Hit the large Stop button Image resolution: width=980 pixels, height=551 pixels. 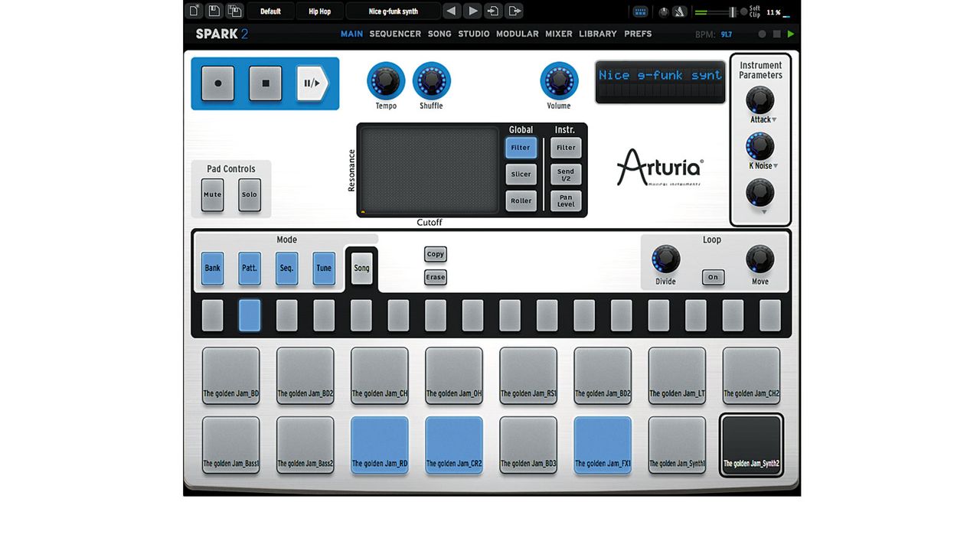coord(266,83)
